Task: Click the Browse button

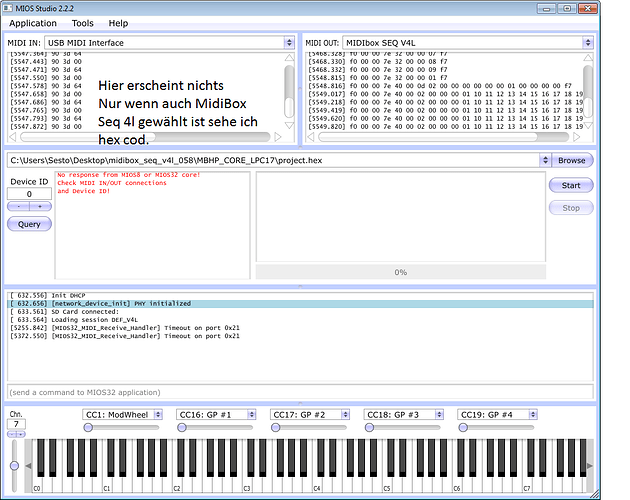Action: point(572,160)
